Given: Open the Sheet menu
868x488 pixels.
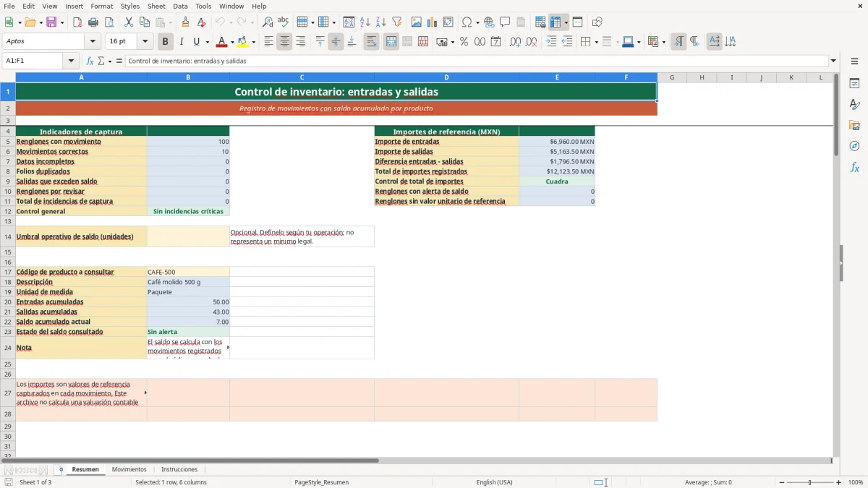Looking at the screenshot, I should coord(156,6).
